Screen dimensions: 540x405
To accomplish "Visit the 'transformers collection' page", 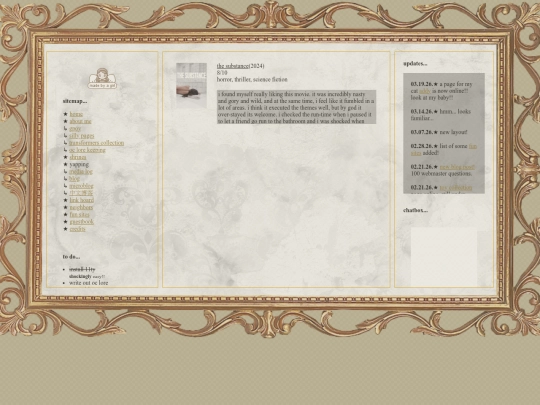I will tap(96, 143).
